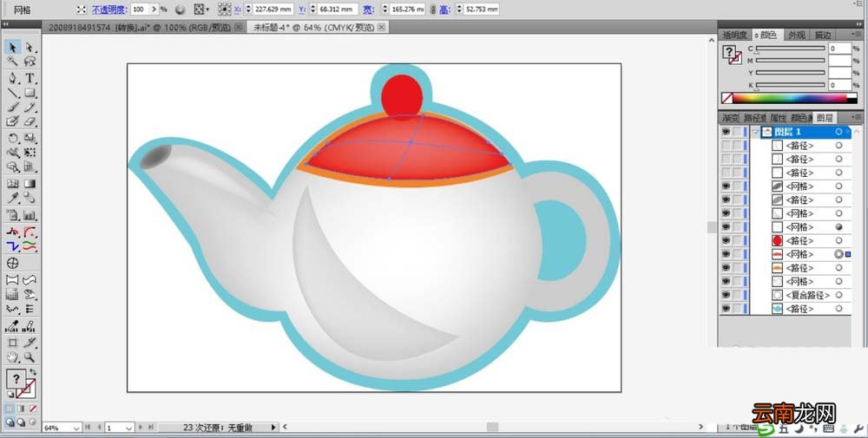Open the zoom level 64% dropdown
Viewport: 868px width, 438px height.
pos(76,428)
